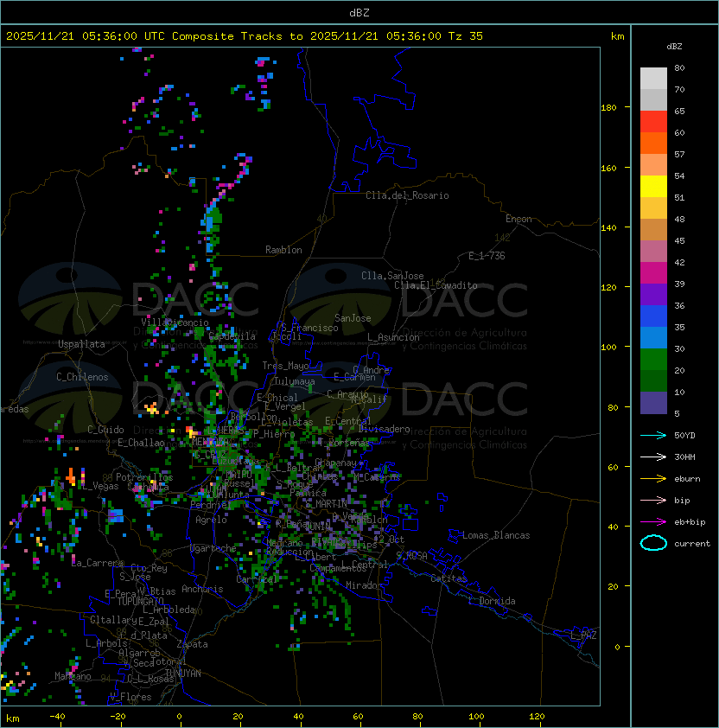The image size is (719, 728).
Task: Click the '30HM' legend label
Action: click(x=684, y=457)
